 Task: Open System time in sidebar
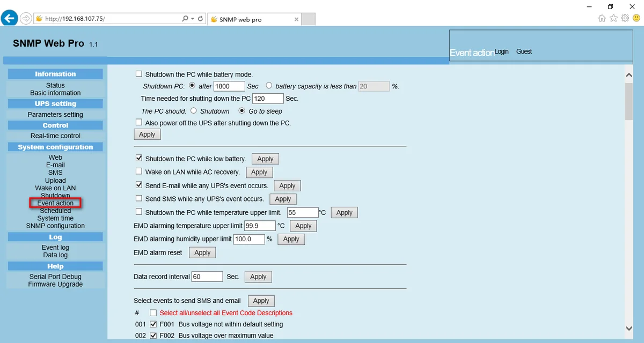tap(55, 218)
